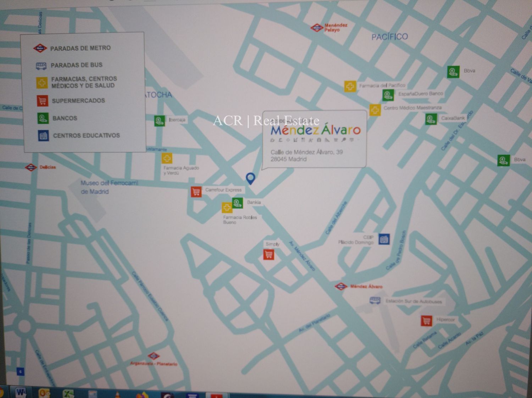This screenshot has height=398, width=532.
Task: Select the Hipercor supermarket cart icon
Action: point(427,321)
